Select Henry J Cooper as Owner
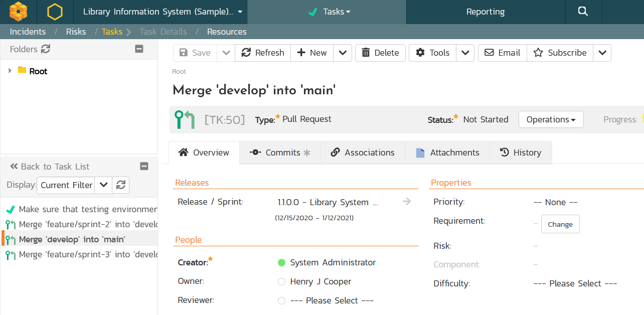This screenshot has height=315, width=644. coord(281,281)
